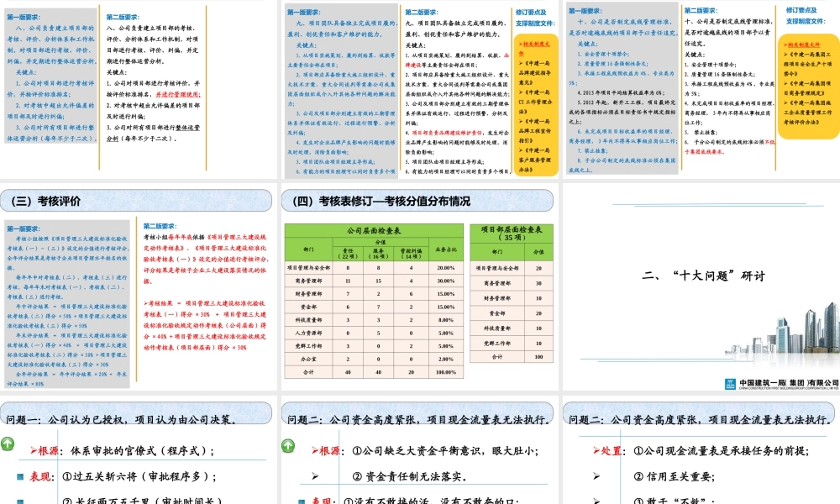
Task: Click the 第二版要求 heading on the 考核评价 slide
Action: (160, 227)
